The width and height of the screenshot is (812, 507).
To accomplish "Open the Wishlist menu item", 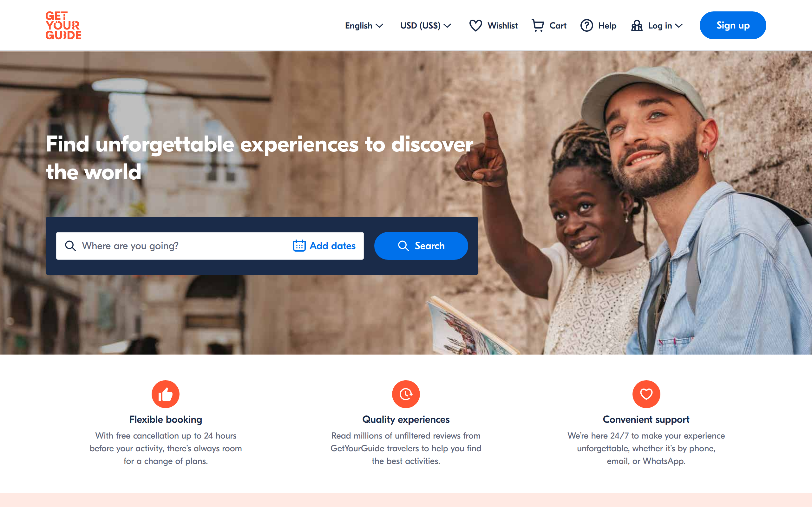I will pyautogui.click(x=493, y=25).
